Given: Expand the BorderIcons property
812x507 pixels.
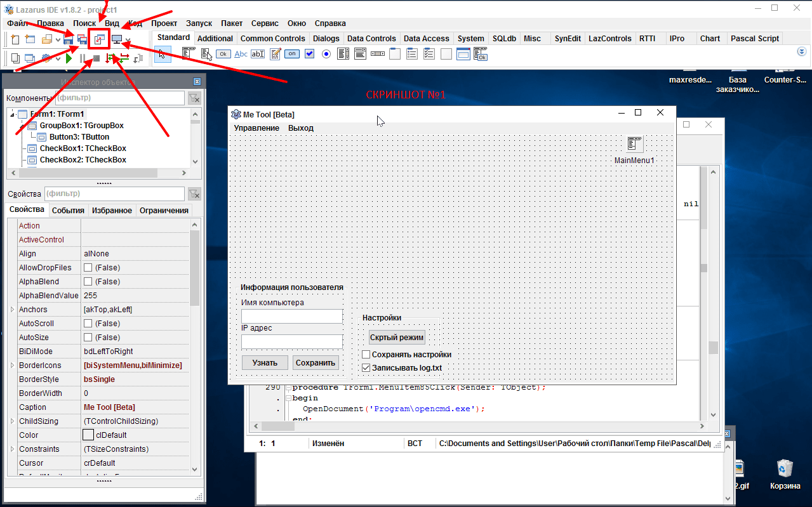Looking at the screenshot, I should 13,365.
